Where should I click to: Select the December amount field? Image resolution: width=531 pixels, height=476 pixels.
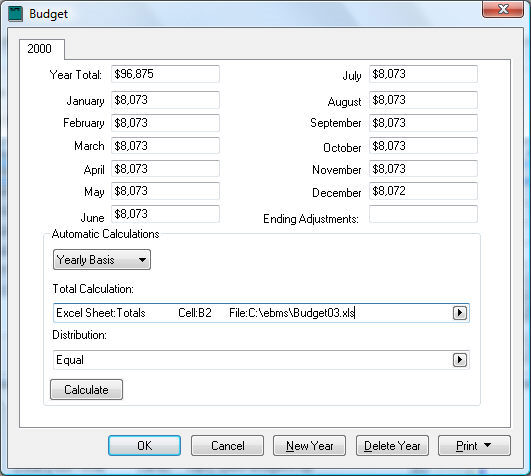pyautogui.click(x=423, y=191)
